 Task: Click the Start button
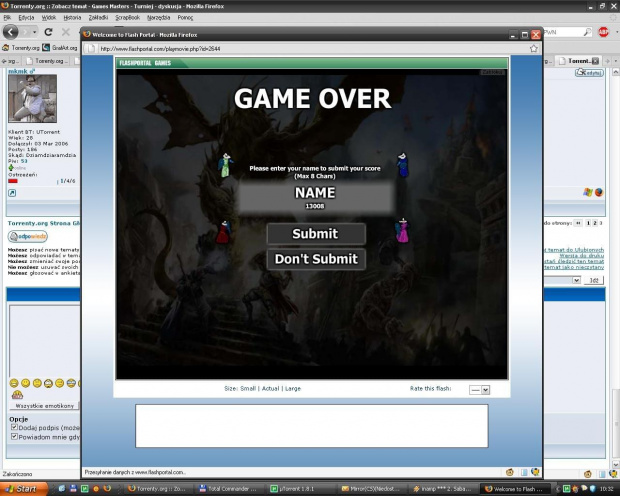click(x=24, y=489)
